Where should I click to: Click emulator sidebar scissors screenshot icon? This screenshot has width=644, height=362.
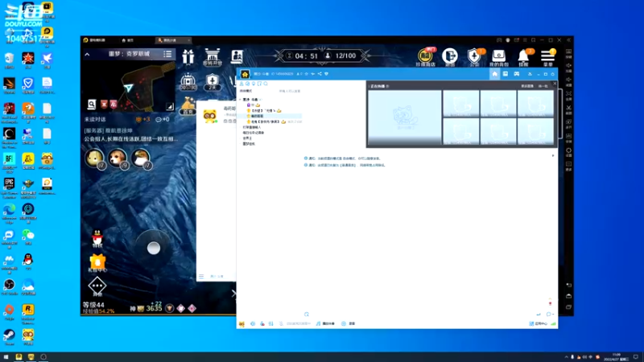point(569,109)
